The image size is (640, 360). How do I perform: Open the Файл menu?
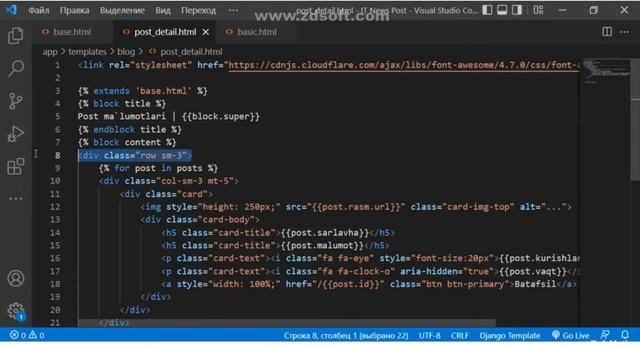point(39,10)
